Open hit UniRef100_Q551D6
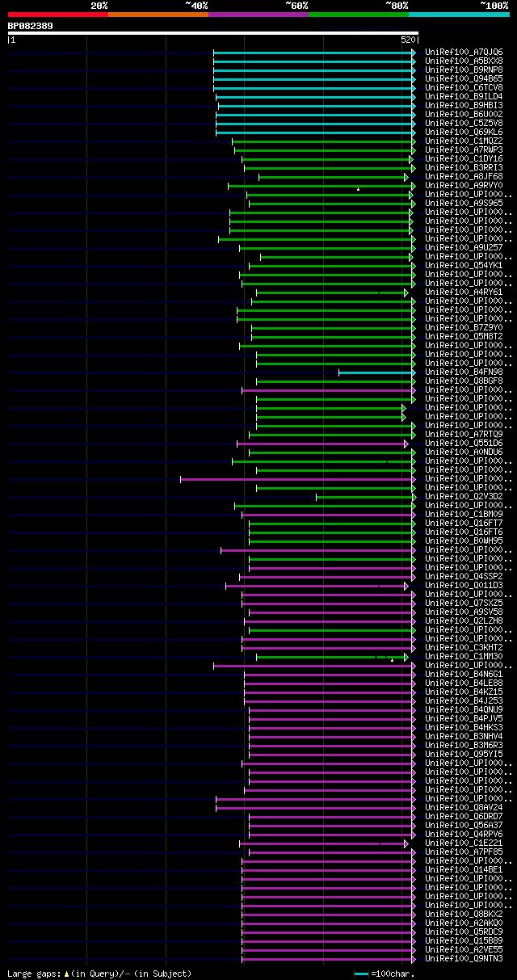 pos(464,443)
